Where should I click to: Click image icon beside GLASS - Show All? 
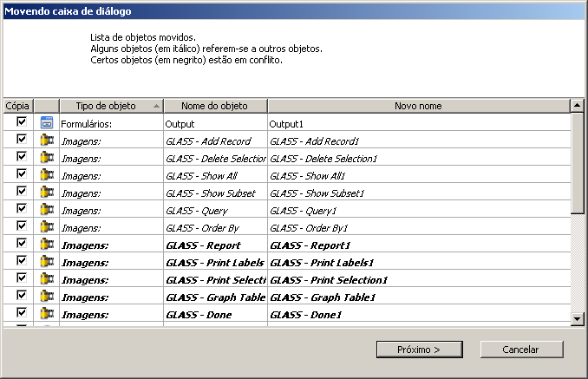point(47,175)
